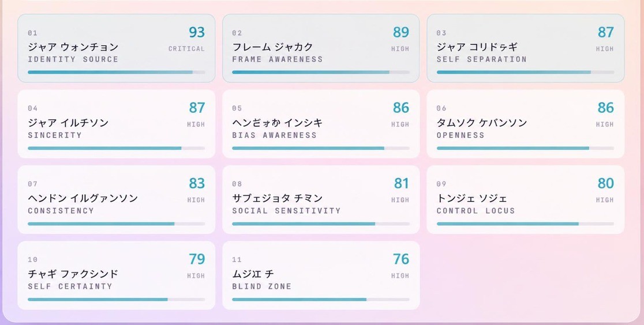Screen dimensions: 644x325
Task: Click the CRITICAL label on card 01
Action: 186,48
